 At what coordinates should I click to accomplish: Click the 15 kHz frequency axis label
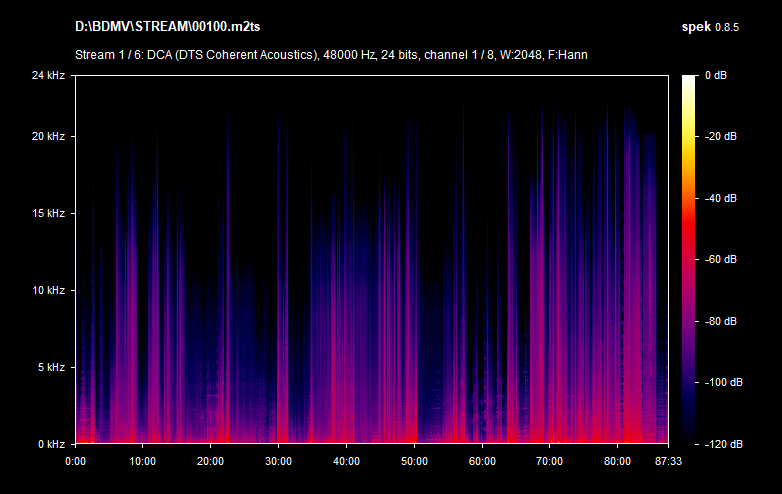coord(46,213)
